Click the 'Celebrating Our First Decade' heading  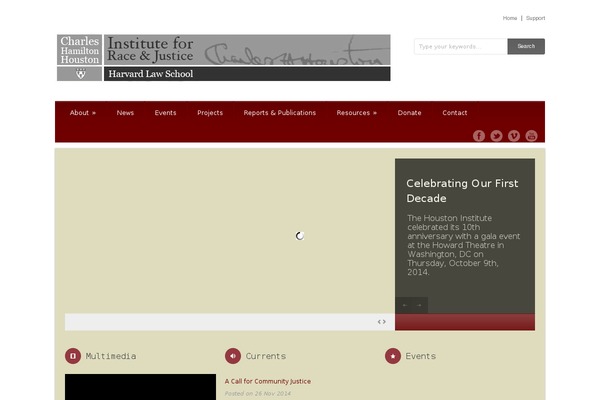point(462,191)
